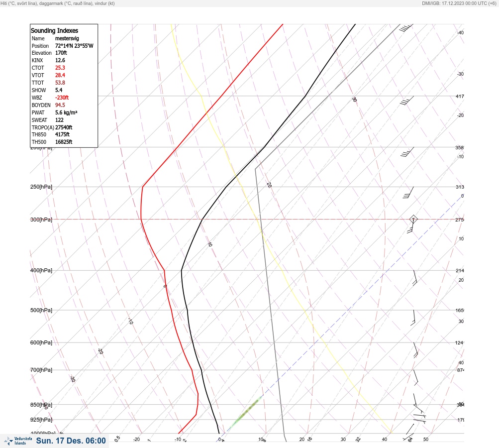This screenshot has width=499, height=448.
Task: Click the 925[hPa] pressure label
Action: [x=41, y=420]
